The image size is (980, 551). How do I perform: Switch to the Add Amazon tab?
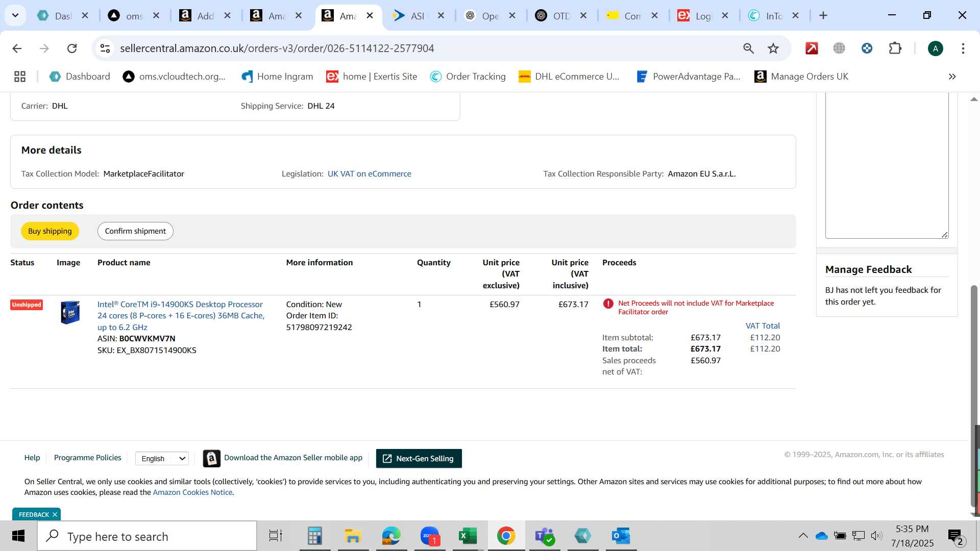[206, 16]
